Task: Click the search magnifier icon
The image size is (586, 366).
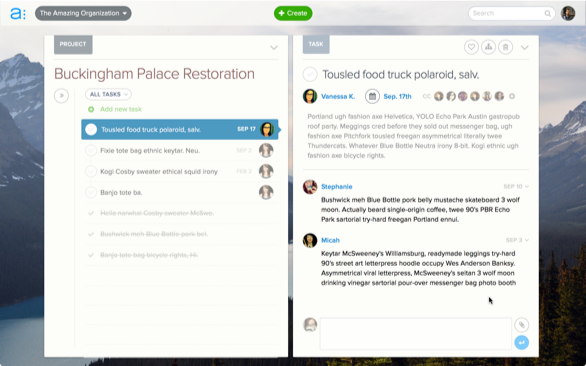Action: click(x=548, y=13)
